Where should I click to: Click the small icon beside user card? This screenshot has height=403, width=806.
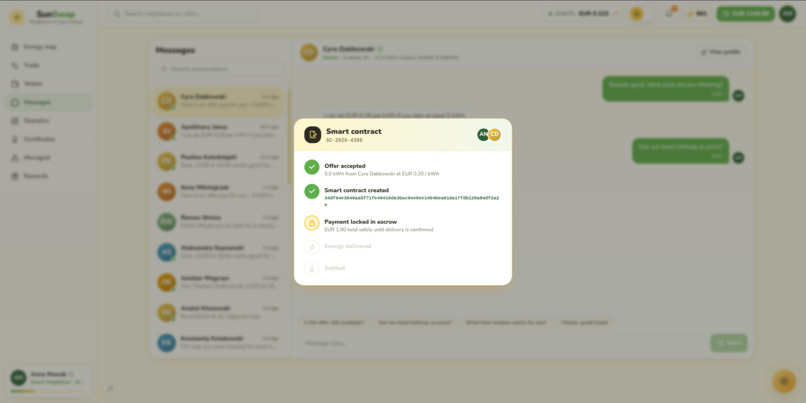[109, 389]
